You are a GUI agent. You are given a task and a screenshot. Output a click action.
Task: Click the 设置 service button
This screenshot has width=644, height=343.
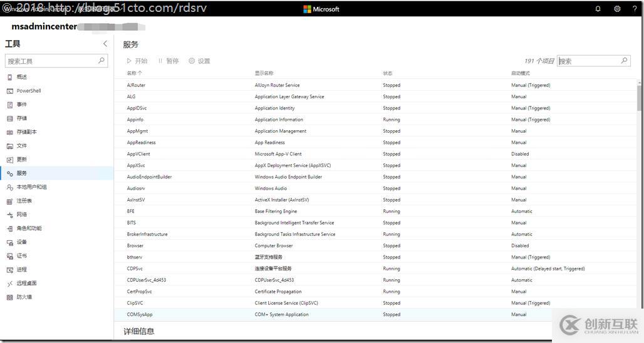199,61
